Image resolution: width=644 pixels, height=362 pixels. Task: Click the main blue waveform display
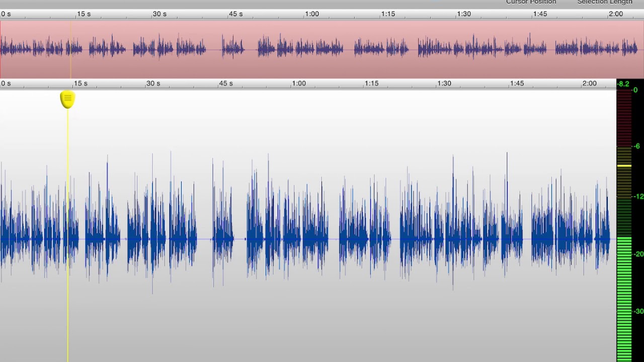pyautogui.click(x=308, y=225)
